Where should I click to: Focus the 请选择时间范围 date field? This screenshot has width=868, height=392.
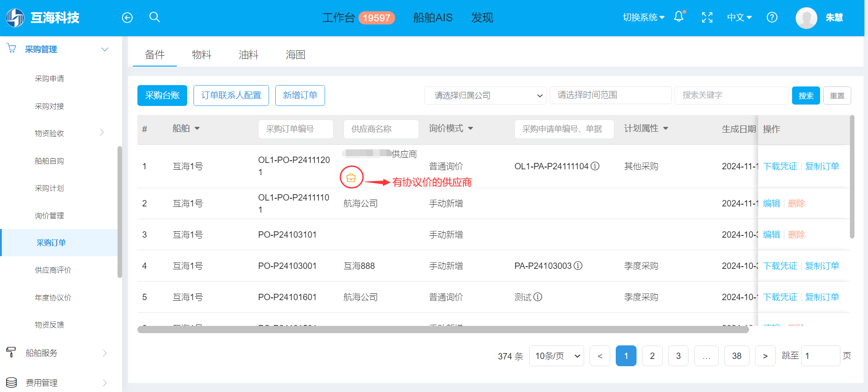pyautogui.click(x=610, y=96)
